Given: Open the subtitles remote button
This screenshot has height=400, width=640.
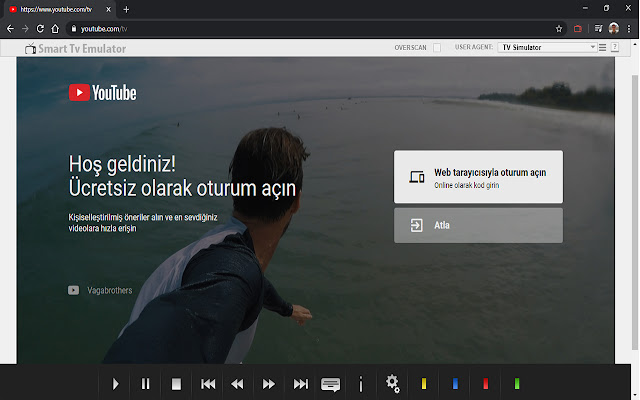Looking at the screenshot, I should (330, 384).
